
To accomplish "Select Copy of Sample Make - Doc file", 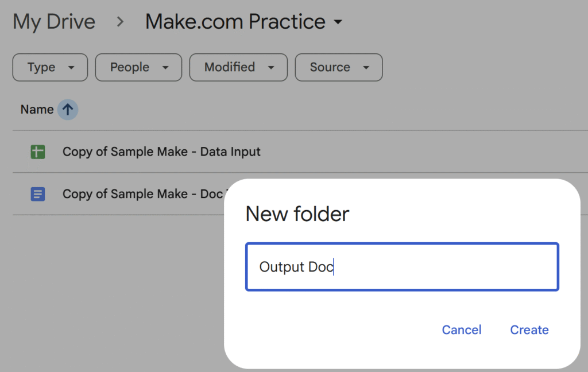I will pos(142,194).
